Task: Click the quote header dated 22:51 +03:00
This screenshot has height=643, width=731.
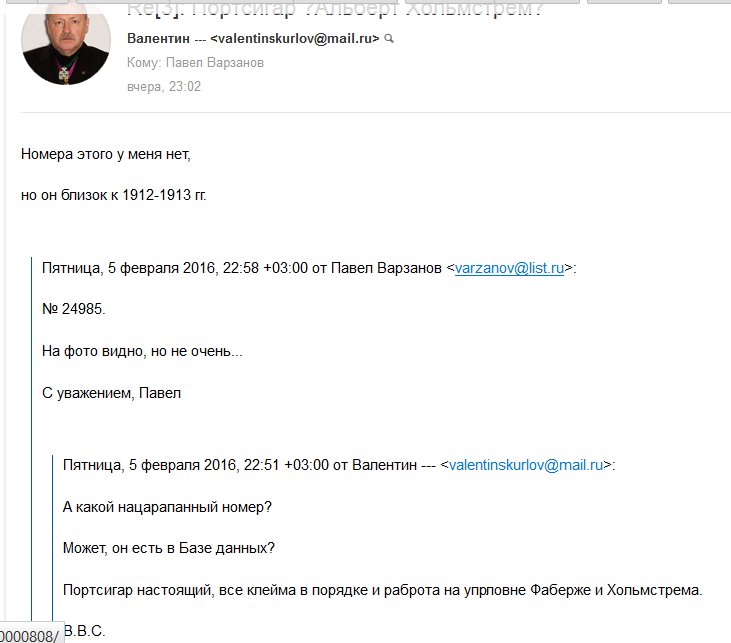Action: tap(339, 465)
